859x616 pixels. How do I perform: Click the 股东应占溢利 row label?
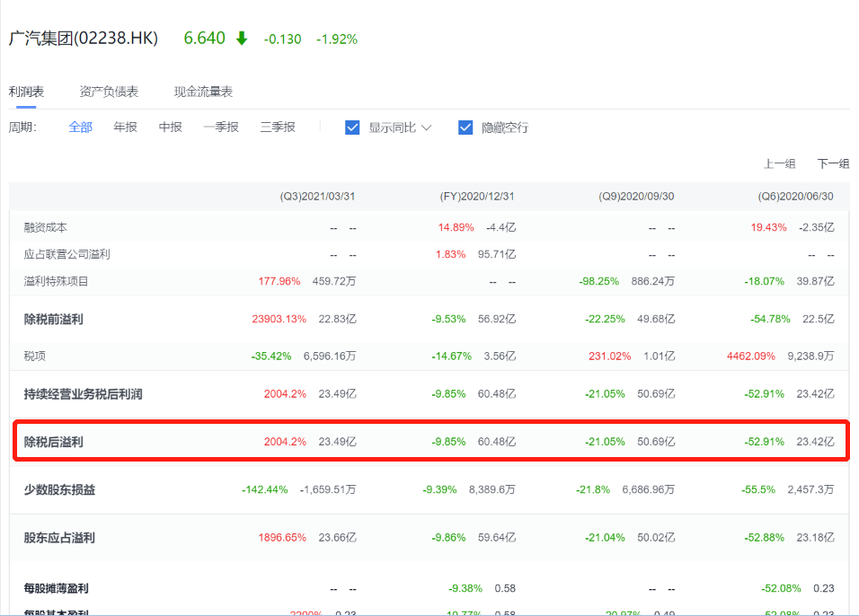click(x=59, y=538)
